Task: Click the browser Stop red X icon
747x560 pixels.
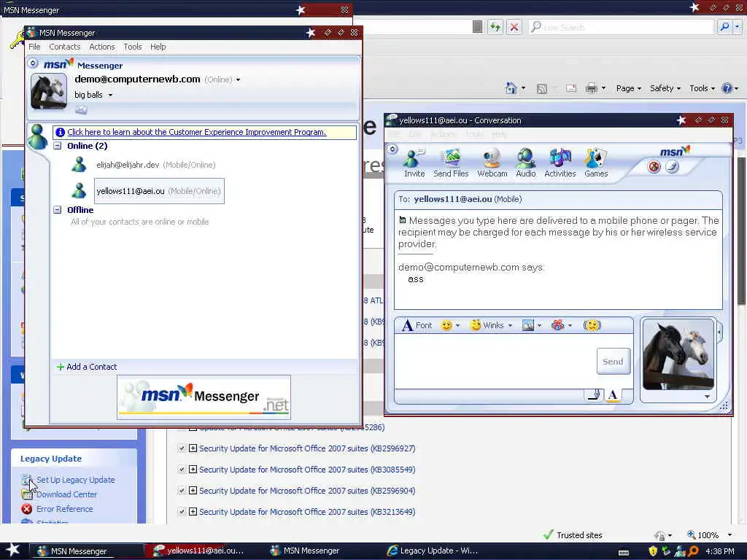Action: [514, 27]
